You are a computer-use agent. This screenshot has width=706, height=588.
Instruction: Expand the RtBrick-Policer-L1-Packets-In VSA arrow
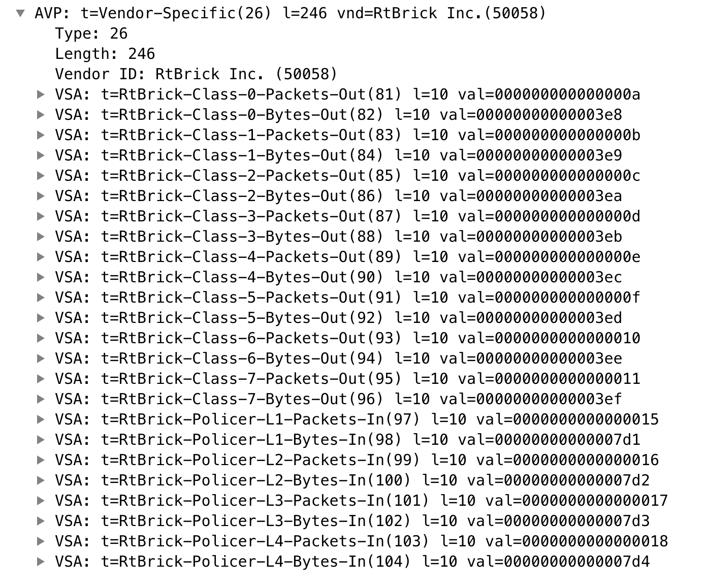point(41,419)
